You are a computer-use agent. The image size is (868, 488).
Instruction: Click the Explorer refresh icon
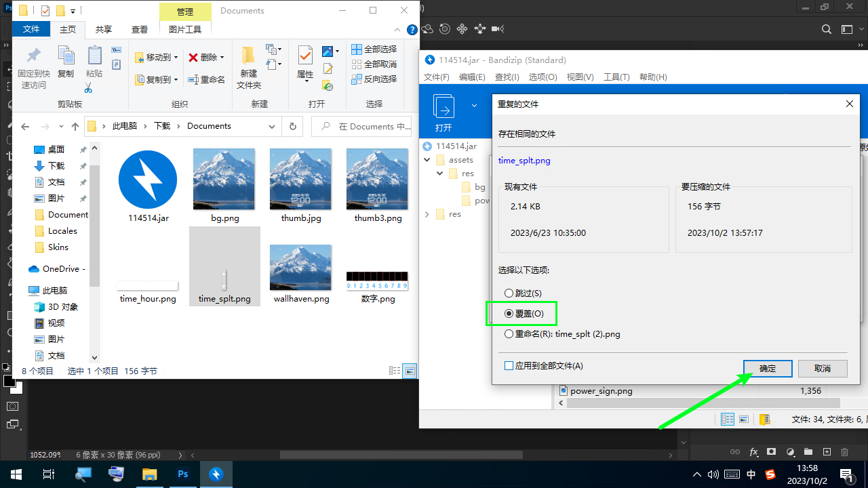[x=292, y=126]
